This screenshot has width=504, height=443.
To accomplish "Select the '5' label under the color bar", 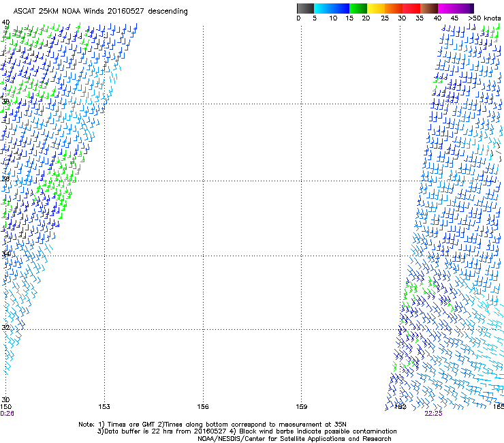I will [x=315, y=18].
